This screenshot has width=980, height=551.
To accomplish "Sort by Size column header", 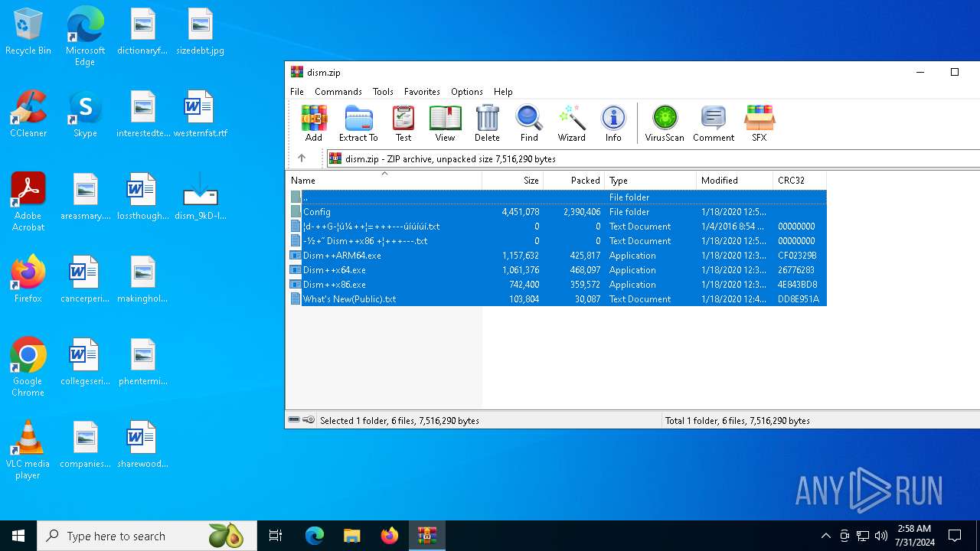I will 513,181.
